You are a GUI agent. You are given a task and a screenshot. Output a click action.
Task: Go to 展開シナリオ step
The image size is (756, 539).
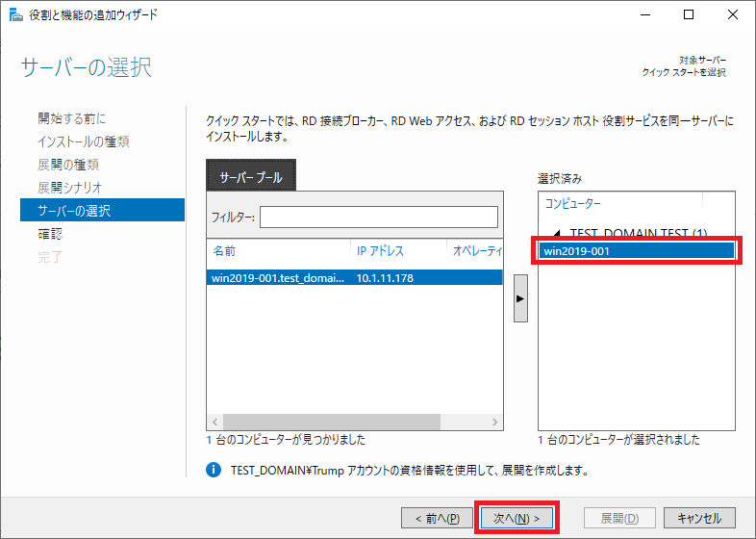(70, 188)
